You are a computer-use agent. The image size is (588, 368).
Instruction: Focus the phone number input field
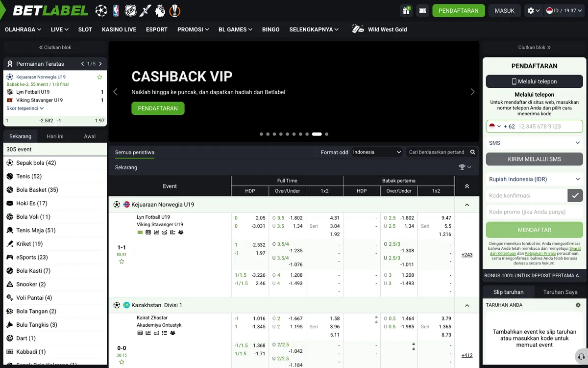pyautogui.click(x=548, y=126)
